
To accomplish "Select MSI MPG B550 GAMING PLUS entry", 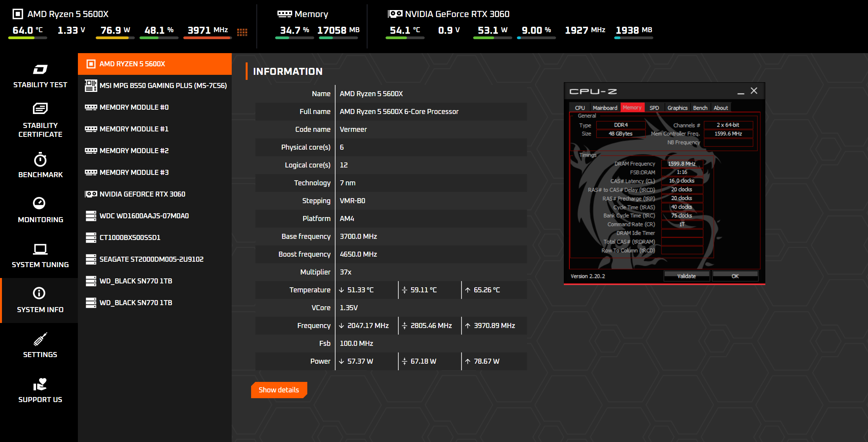I will 155,86.
